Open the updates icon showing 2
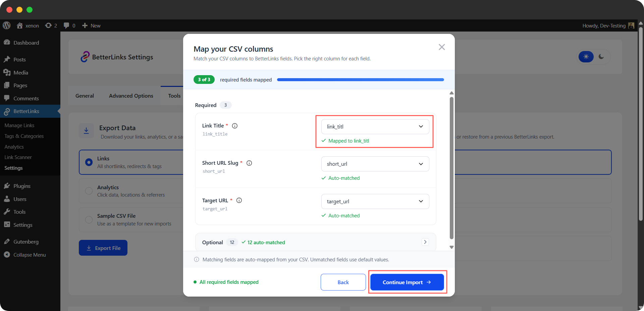This screenshot has width=644, height=311. coord(48,25)
